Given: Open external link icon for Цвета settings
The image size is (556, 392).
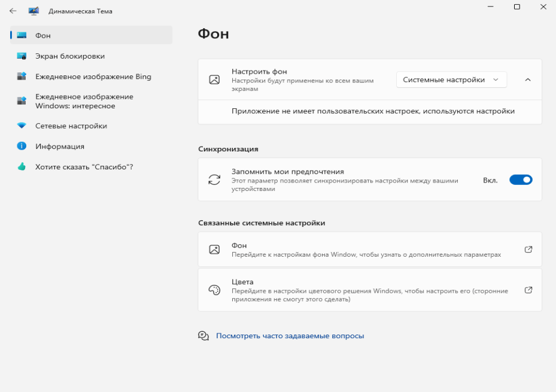Looking at the screenshot, I should (528, 290).
